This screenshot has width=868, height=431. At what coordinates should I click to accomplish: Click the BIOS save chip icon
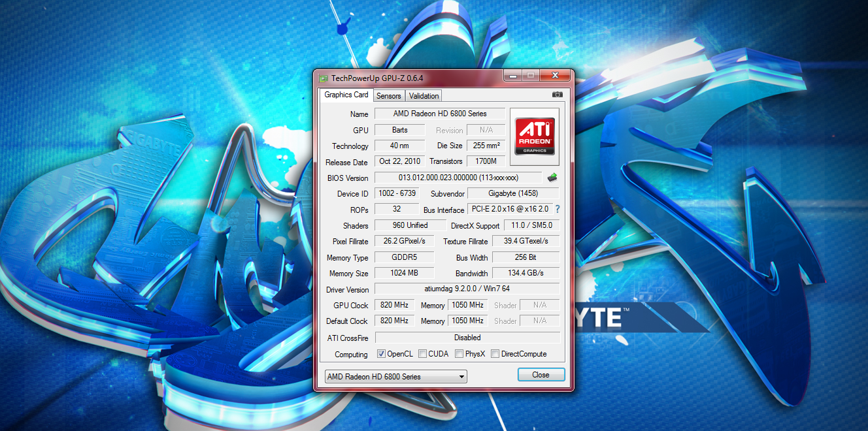tap(552, 178)
